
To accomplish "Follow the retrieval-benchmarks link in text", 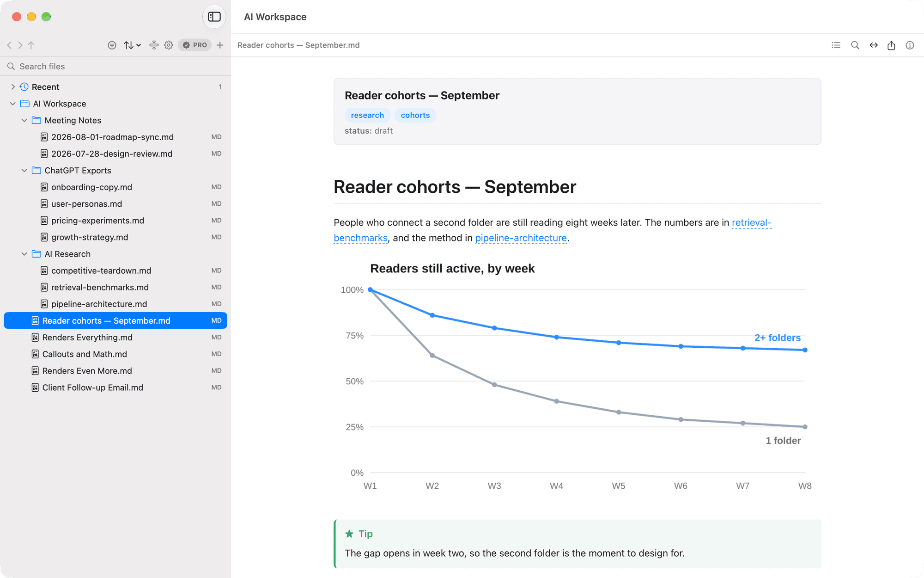I will [752, 222].
